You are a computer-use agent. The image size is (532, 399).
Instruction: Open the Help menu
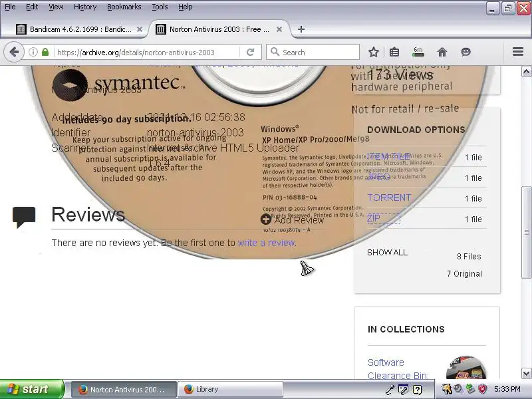pos(186,7)
